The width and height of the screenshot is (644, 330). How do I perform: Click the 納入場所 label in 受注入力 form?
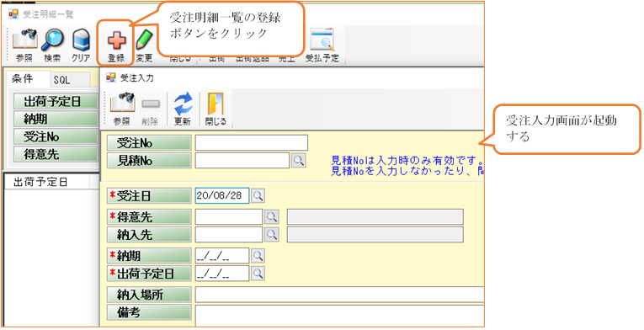click(x=149, y=295)
